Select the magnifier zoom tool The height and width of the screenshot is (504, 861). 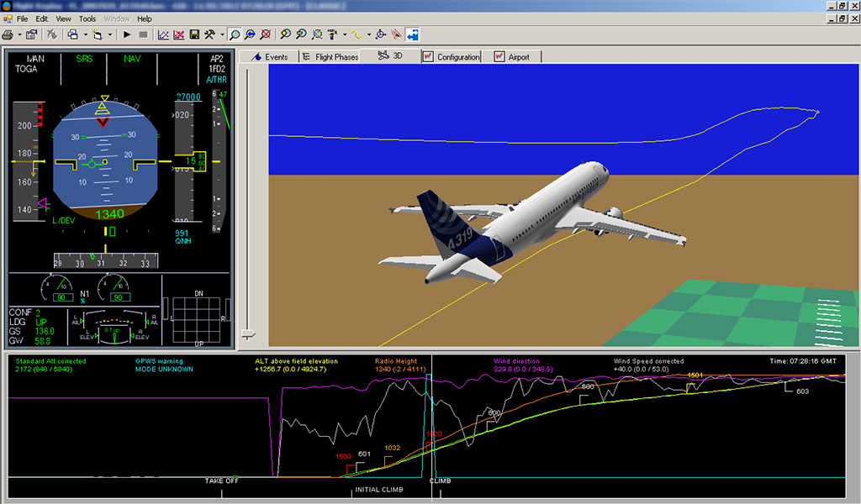click(x=235, y=35)
